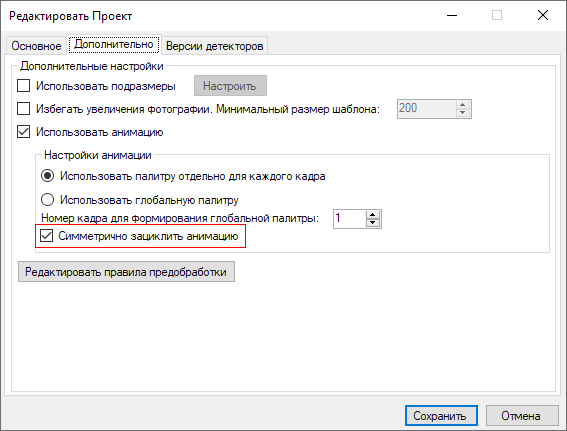Open the Версии детекторов tab

[x=214, y=46]
